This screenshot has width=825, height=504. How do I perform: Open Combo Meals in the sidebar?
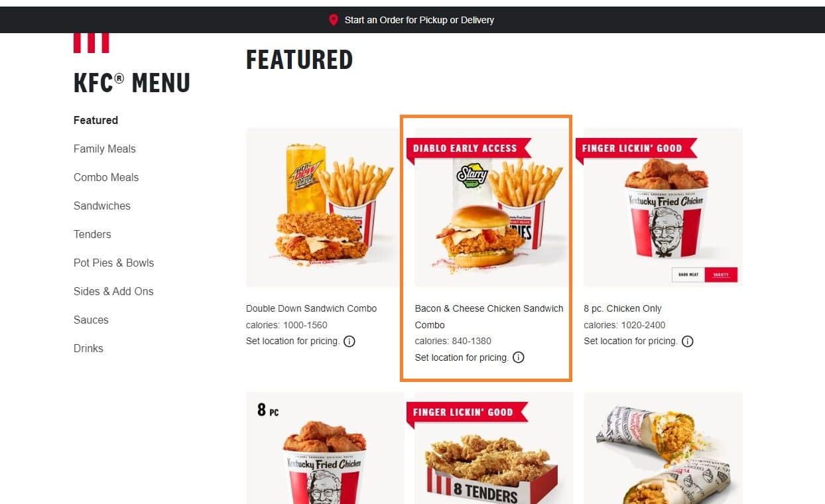[x=106, y=177]
